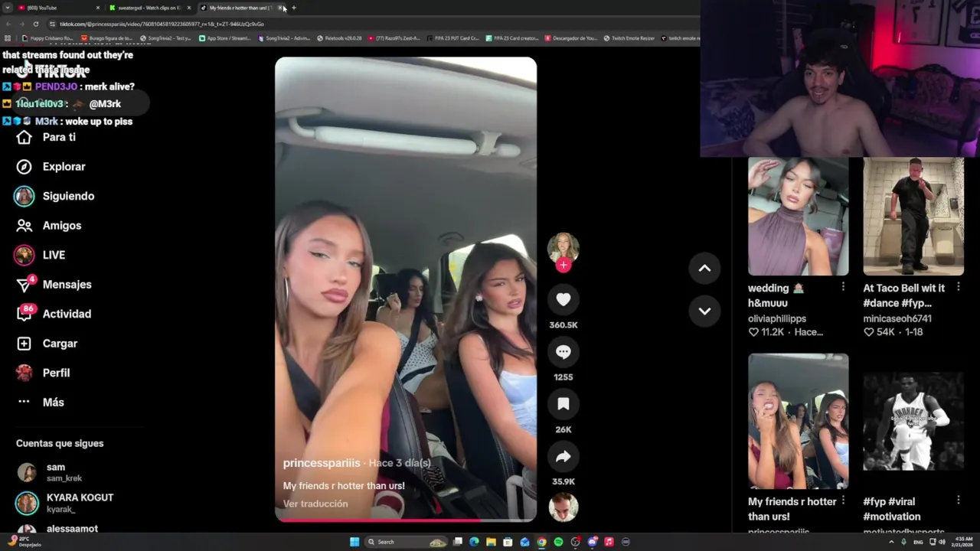This screenshot has height=551, width=980.
Task: Open wedding h&muuu video thumbnail
Action: [x=799, y=217]
